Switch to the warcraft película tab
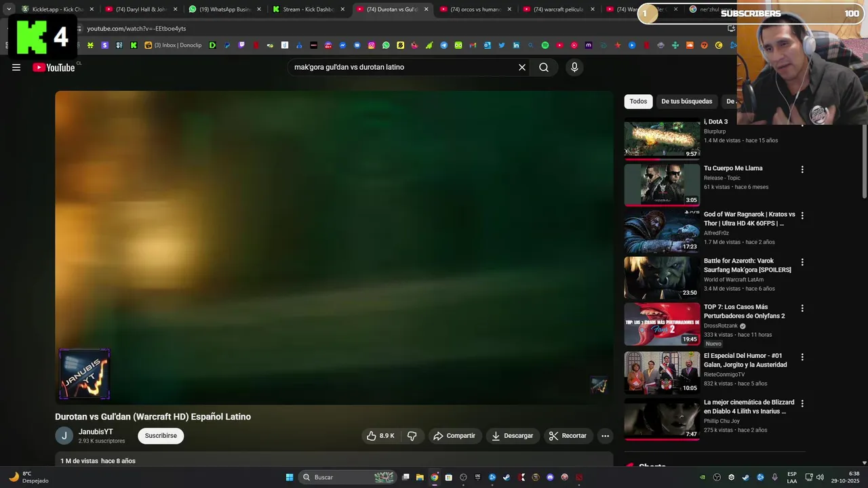Screen dimensions: 868x488 click(558, 9)
